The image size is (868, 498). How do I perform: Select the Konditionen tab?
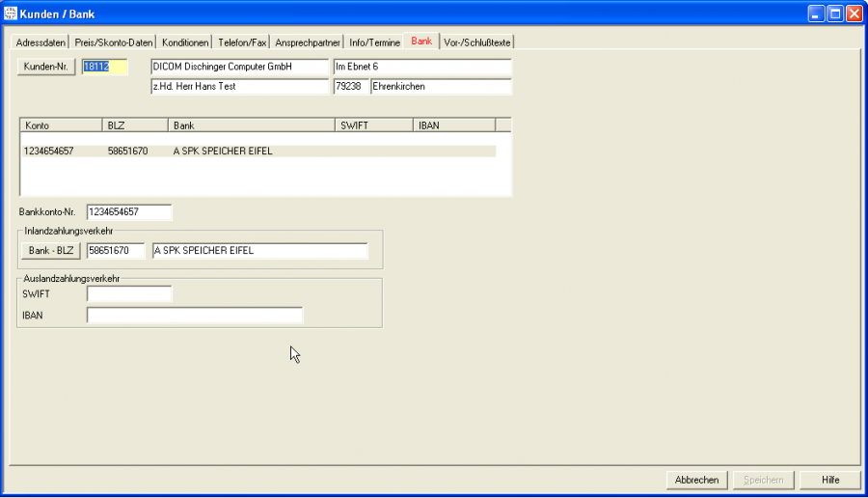(185, 42)
